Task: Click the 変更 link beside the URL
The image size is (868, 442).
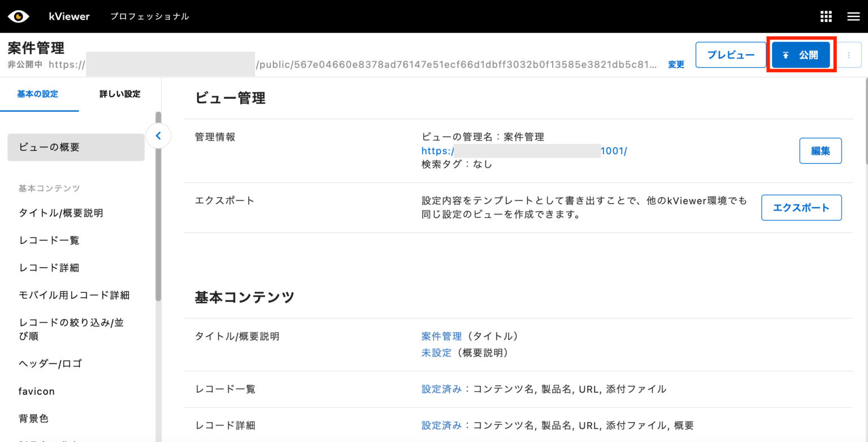Action: (x=676, y=65)
